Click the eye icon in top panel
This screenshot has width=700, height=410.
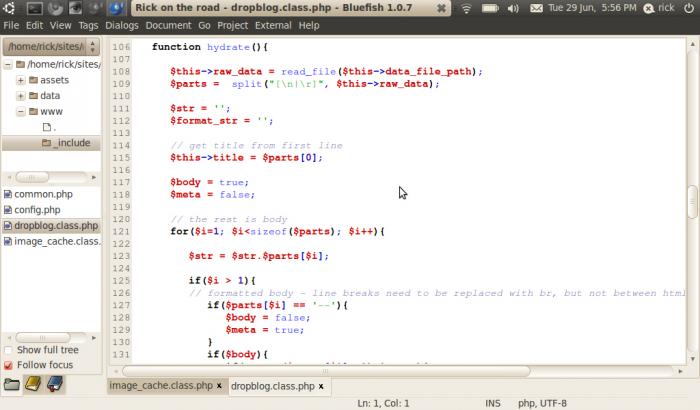click(x=75, y=8)
